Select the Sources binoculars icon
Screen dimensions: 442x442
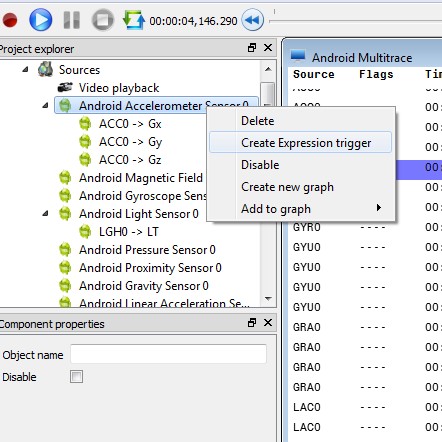pyautogui.click(x=45, y=69)
